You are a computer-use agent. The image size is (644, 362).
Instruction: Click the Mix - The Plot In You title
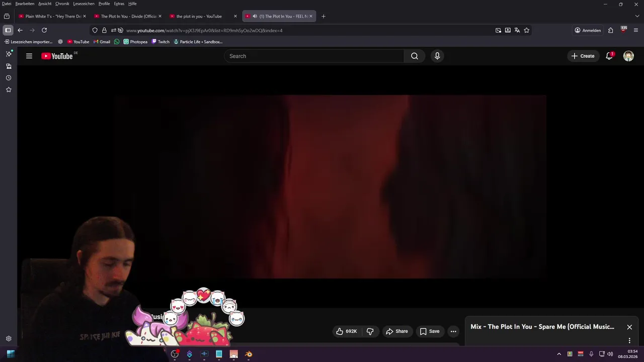click(x=542, y=327)
